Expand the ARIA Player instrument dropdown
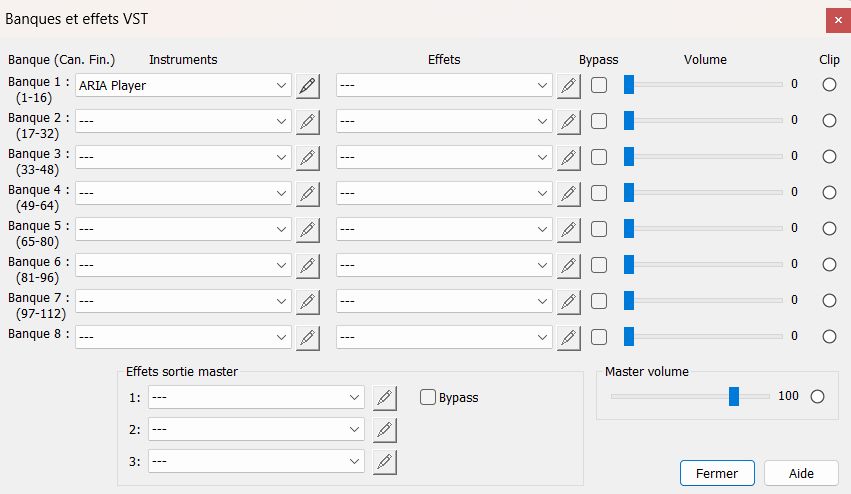Image resolution: width=851 pixels, height=494 pixels. (x=281, y=86)
